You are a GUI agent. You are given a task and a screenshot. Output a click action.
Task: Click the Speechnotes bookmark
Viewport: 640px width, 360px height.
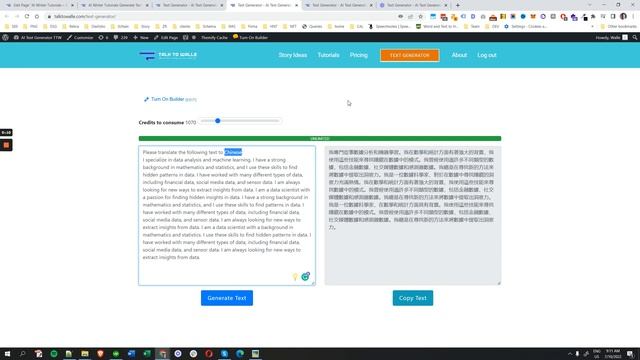click(389, 27)
